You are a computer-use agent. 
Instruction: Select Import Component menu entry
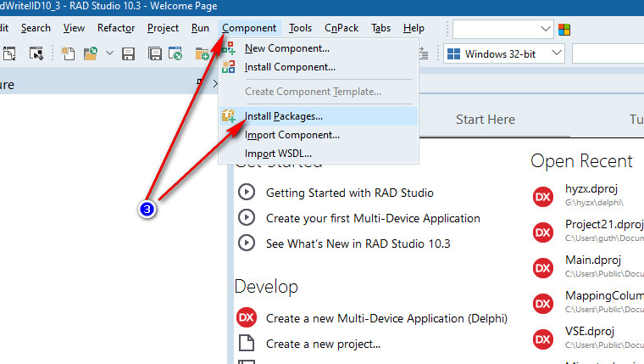(x=319, y=135)
